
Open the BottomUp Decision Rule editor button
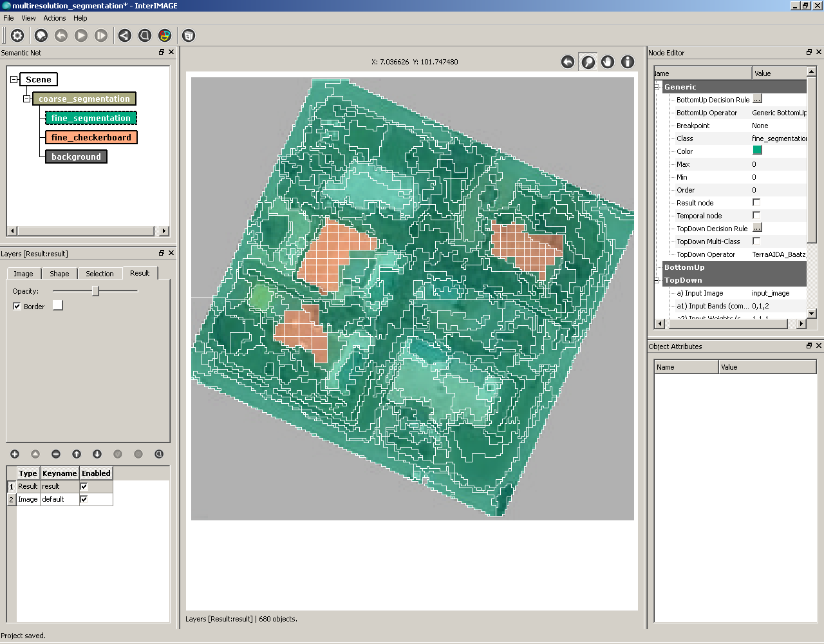pos(757,99)
